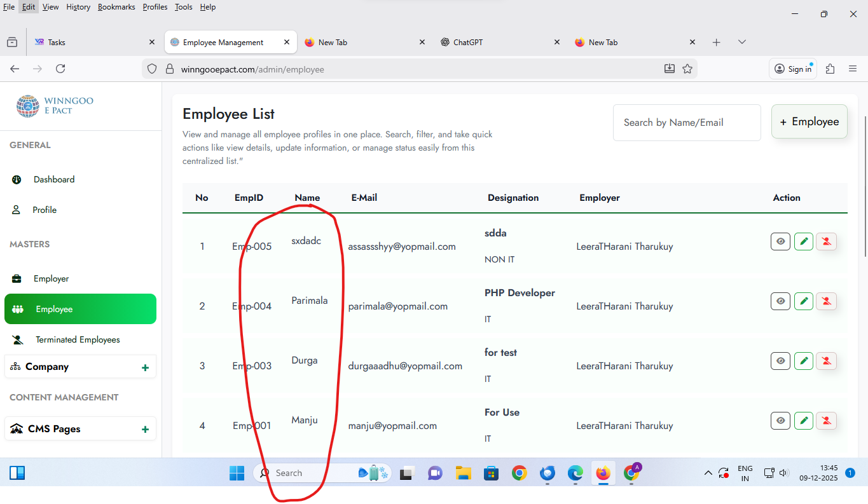868x504 pixels.
Task: Click the browser reload page icon
Action: coord(60,69)
